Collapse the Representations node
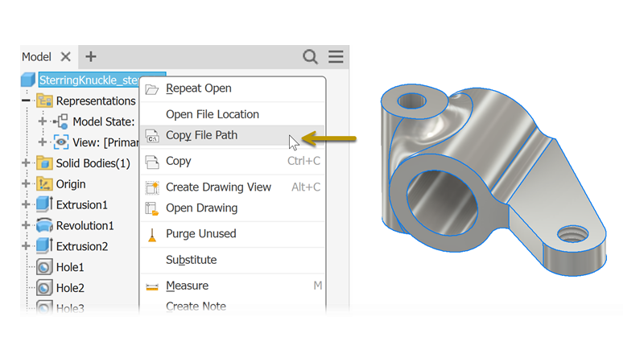 (x=26, y=101)
